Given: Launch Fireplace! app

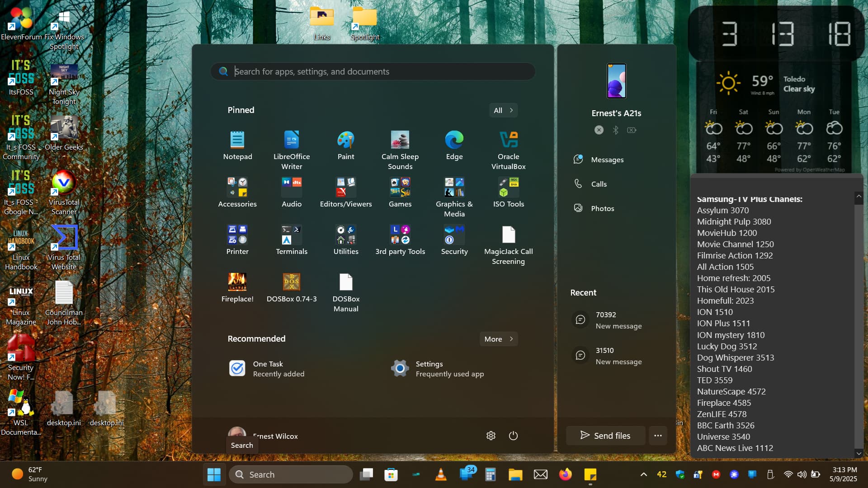Looking at the screenshot, I should point(237,287).
